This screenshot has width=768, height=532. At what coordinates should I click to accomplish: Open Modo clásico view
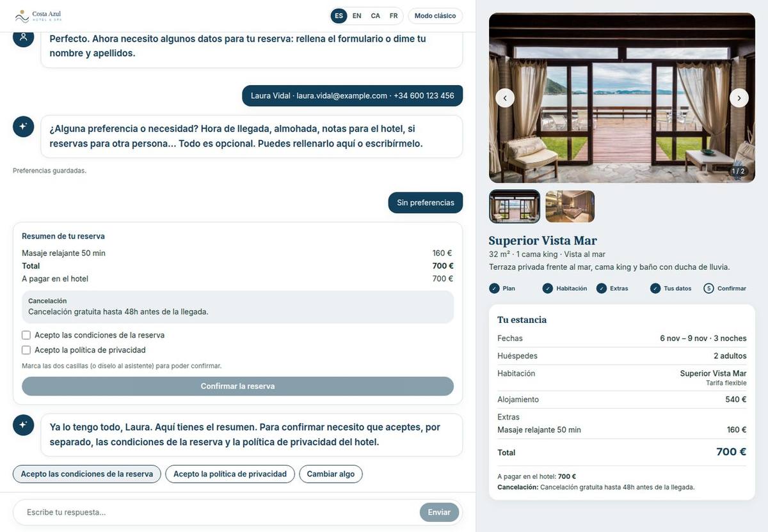click(x=435, y=16)
